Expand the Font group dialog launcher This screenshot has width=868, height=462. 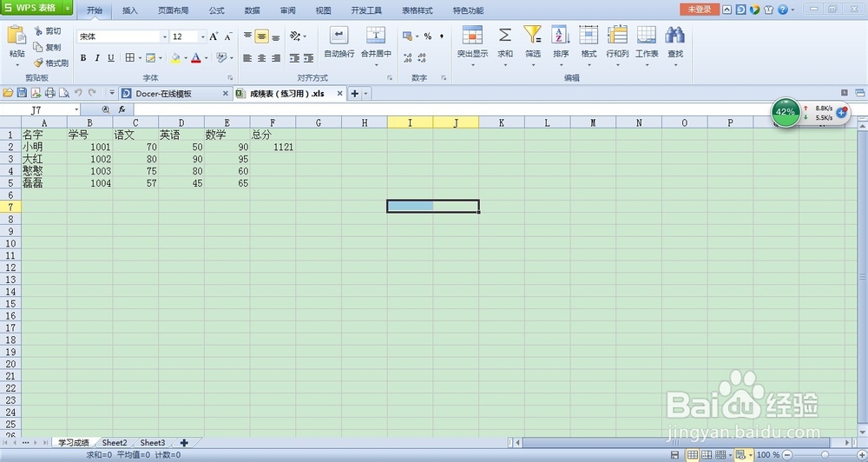[x=230, y=77]
